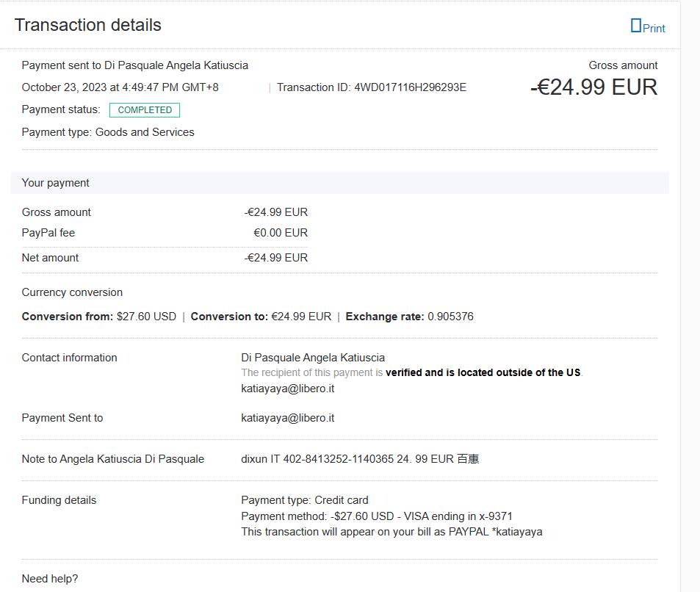700x592 pixels.
Task: Click the printer icon beside Print
Action: pyautogui.click(x=635, y=26)
